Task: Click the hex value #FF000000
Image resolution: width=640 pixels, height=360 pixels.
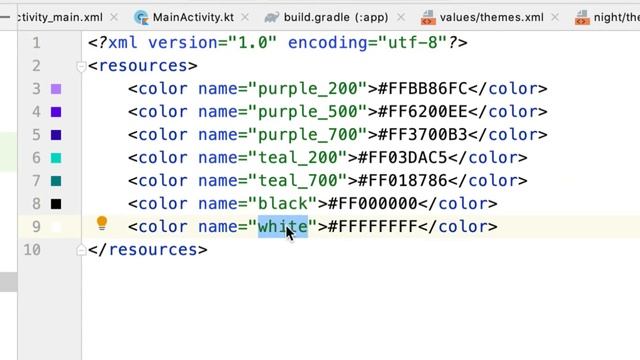Action: point(373,203)
